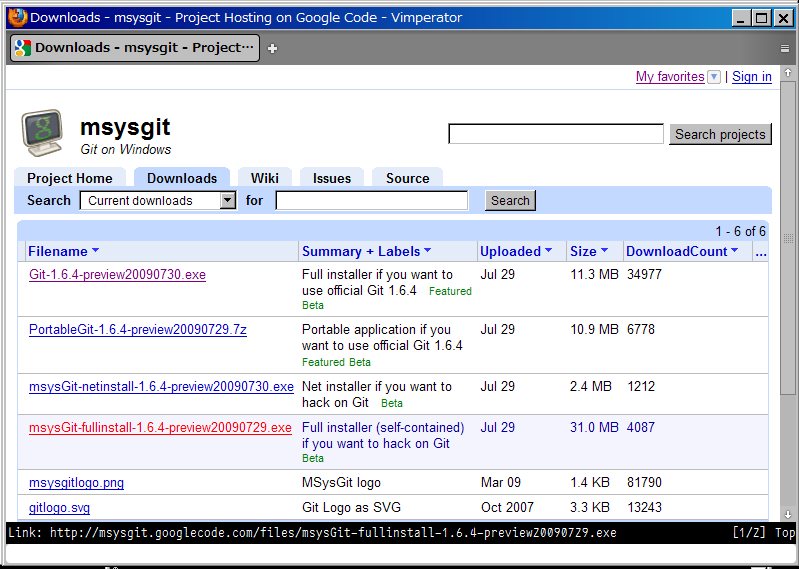Click the MSysGit logo summary text
Image resolution: width=799 pixels, height=569 pixels.
point(341,482)
